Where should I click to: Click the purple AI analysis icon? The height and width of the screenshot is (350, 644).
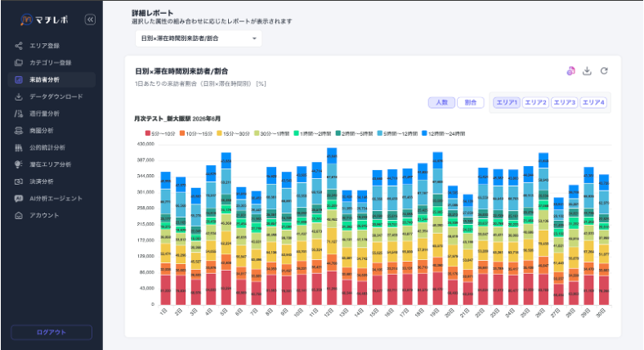tap(571, 71)
